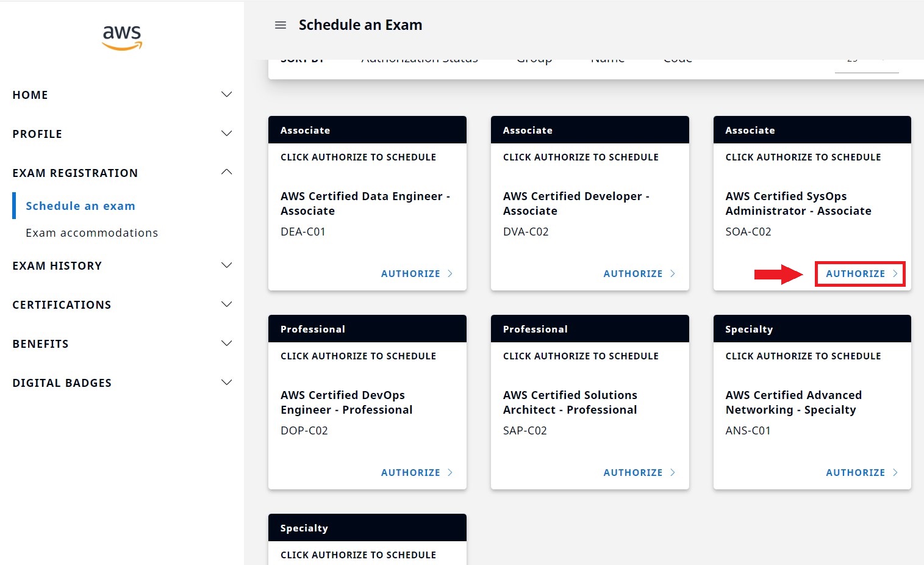
Task: Authorize the DevOps Engineer Professional exam
Action: tap(417, 473)
